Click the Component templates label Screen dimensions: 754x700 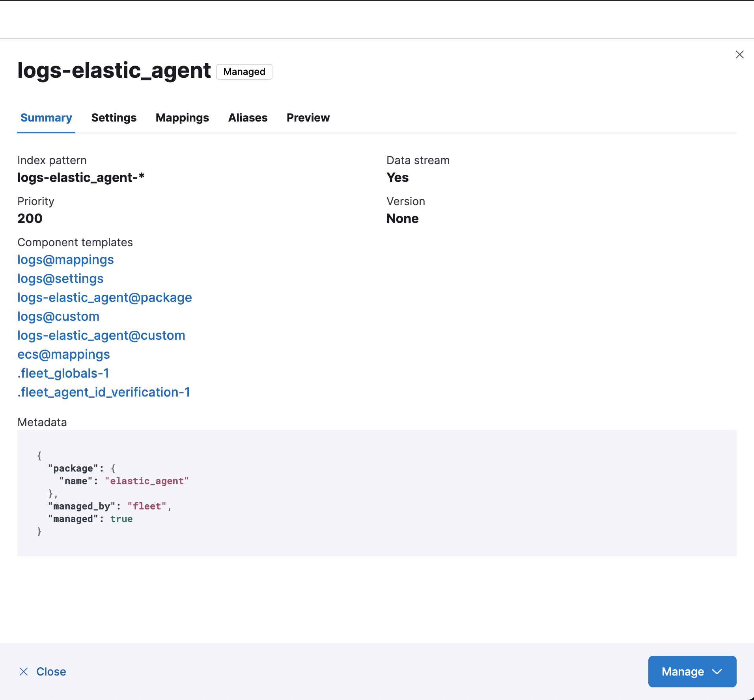pos(75,242)
